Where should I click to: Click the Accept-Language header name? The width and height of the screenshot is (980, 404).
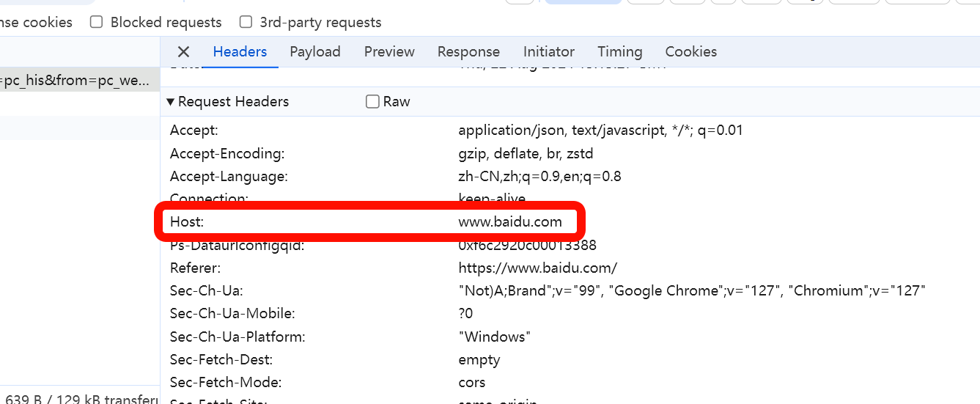click(x=229, y=177)
